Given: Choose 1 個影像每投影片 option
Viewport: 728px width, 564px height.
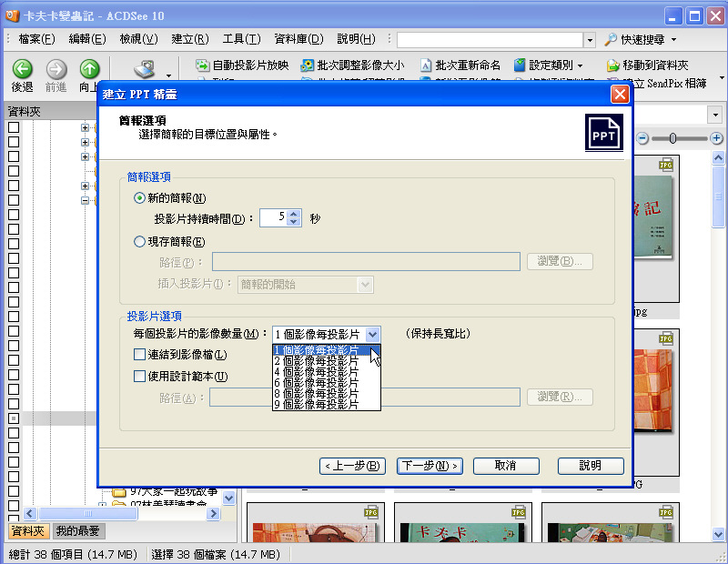Looking at the screenshot, I should tap(327, 350).
